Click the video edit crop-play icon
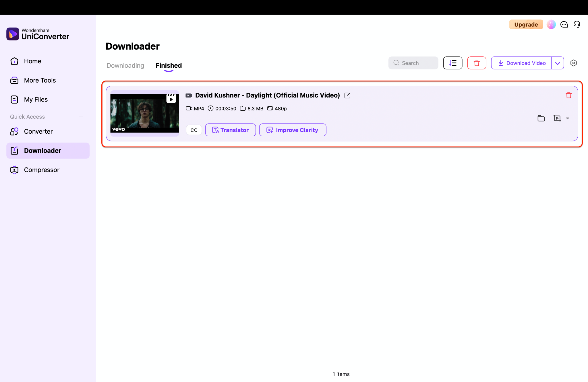The image size is (588, 382). [557, 118]
